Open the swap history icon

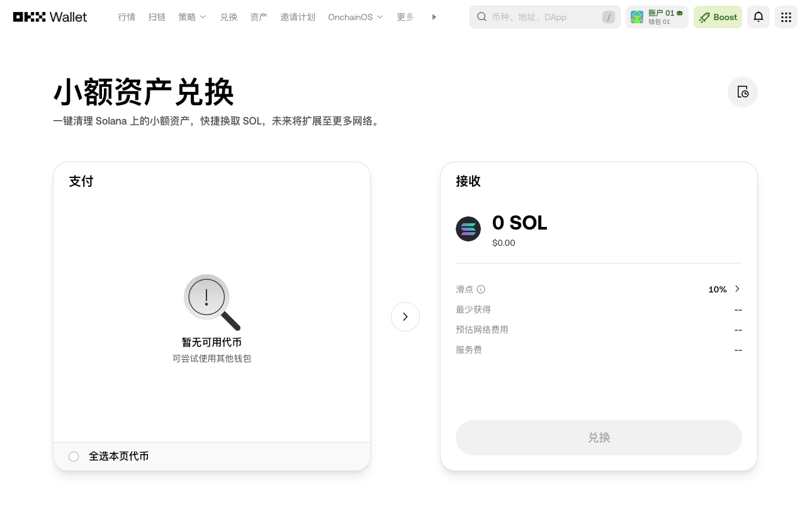[x=742, y=92]
